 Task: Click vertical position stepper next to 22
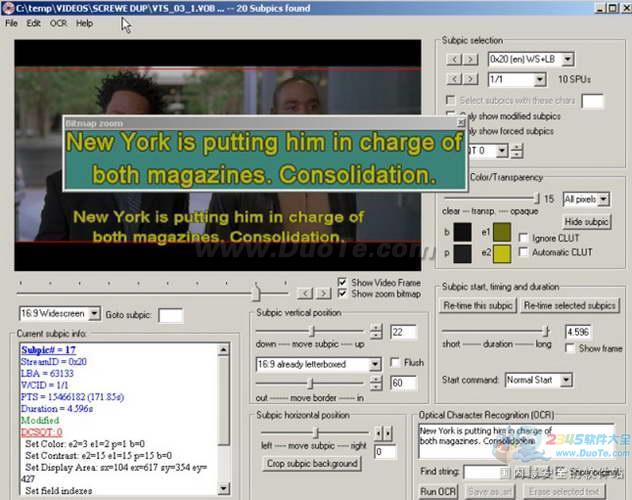pos(376,332)
